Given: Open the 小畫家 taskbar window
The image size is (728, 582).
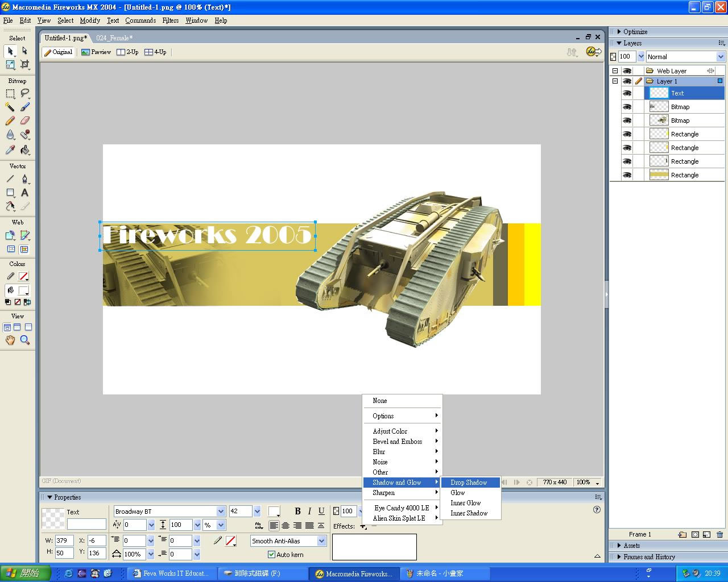Looking at the screenshot, I should click(x=445, y=573).
